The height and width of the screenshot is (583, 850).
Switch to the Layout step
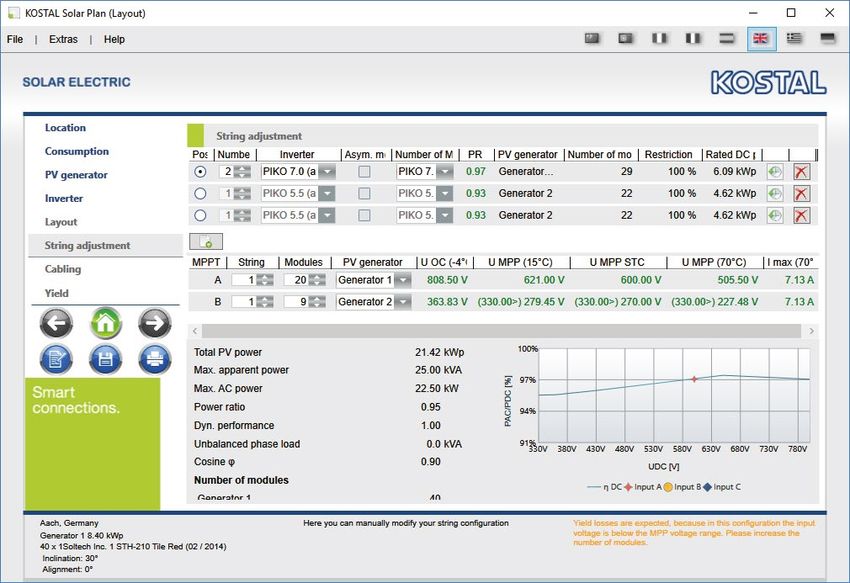click(x=61, y=222)
